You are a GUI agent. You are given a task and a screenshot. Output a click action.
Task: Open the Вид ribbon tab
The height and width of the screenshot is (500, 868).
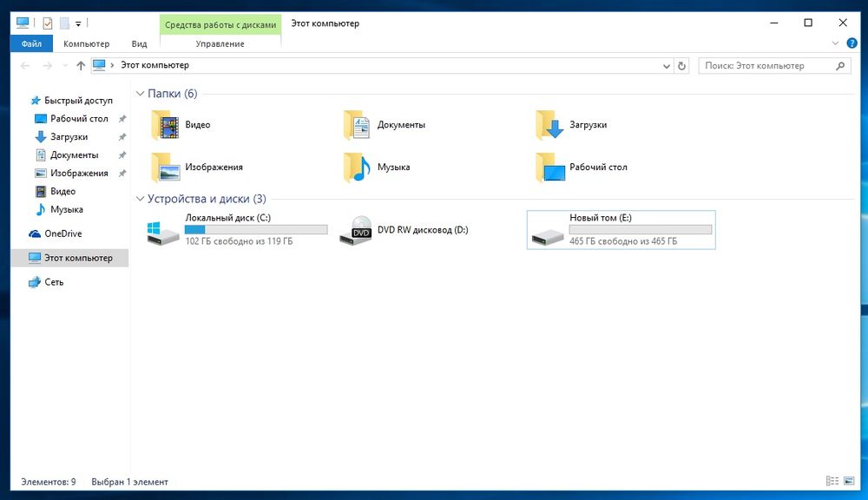tap(139, 43)
